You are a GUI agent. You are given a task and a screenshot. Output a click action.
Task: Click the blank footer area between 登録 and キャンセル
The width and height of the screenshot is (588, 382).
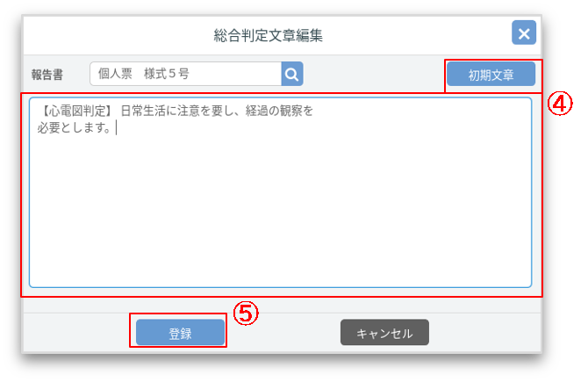coord(283,333)
